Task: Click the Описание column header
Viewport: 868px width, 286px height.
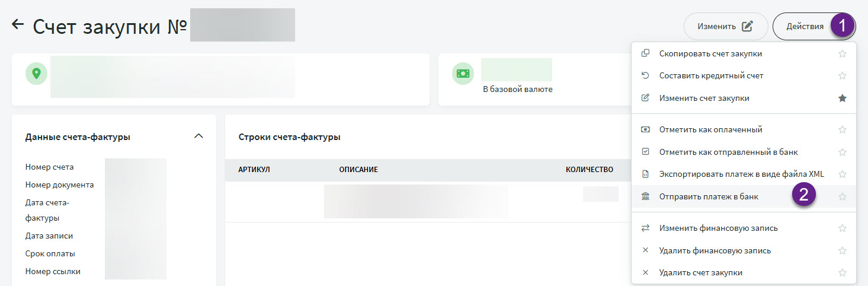Action: [x=358, y=170]
